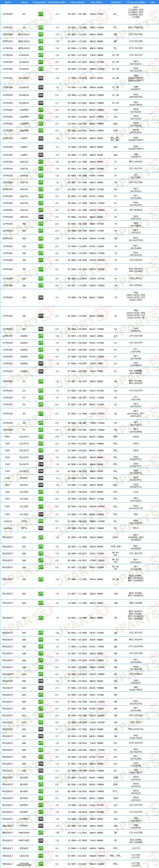The width and height of the screenshot is (159, 868).
Task: Click the Moc silnika column header
Action: click(97, 2)
